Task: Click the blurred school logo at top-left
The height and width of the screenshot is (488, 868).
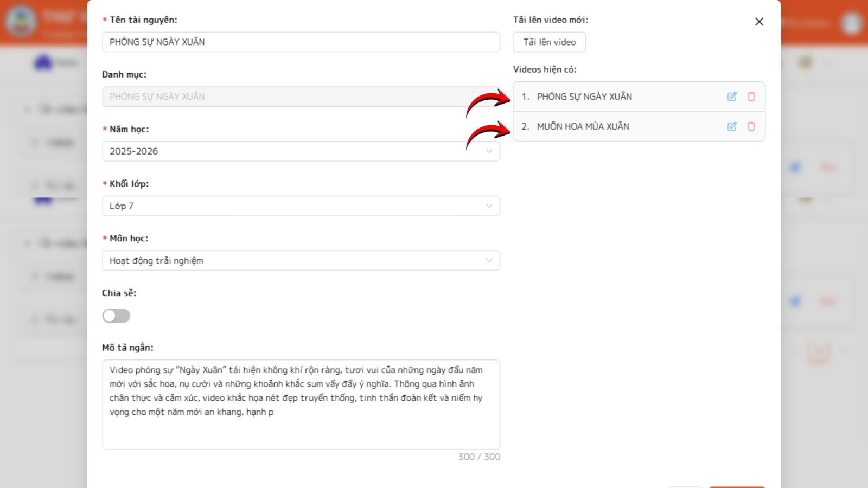Action: click(21, 22)
